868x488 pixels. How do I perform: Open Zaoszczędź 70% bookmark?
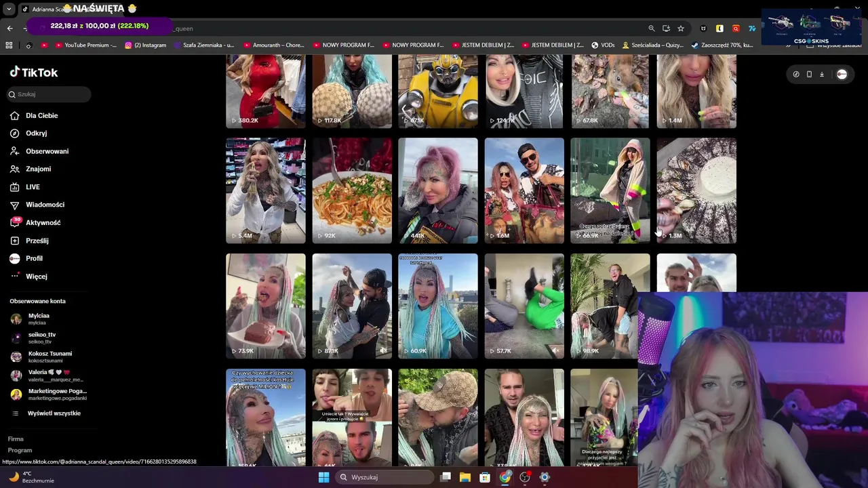722,45
